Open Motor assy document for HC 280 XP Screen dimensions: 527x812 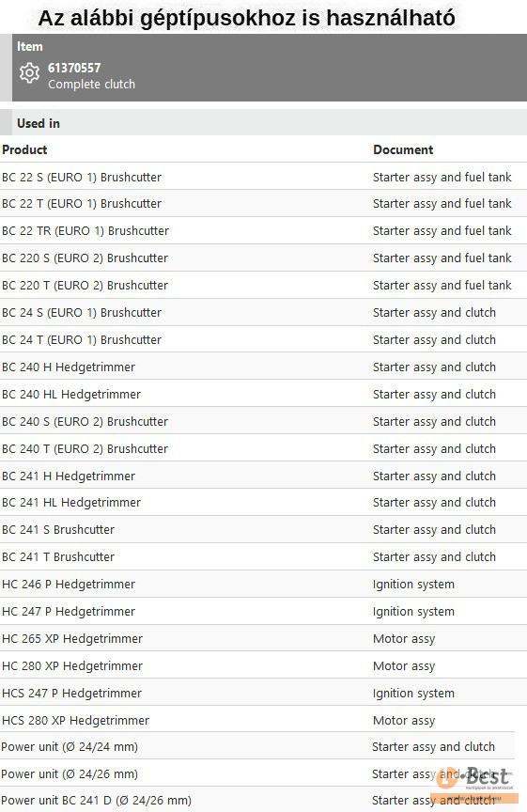coord(404,666)
